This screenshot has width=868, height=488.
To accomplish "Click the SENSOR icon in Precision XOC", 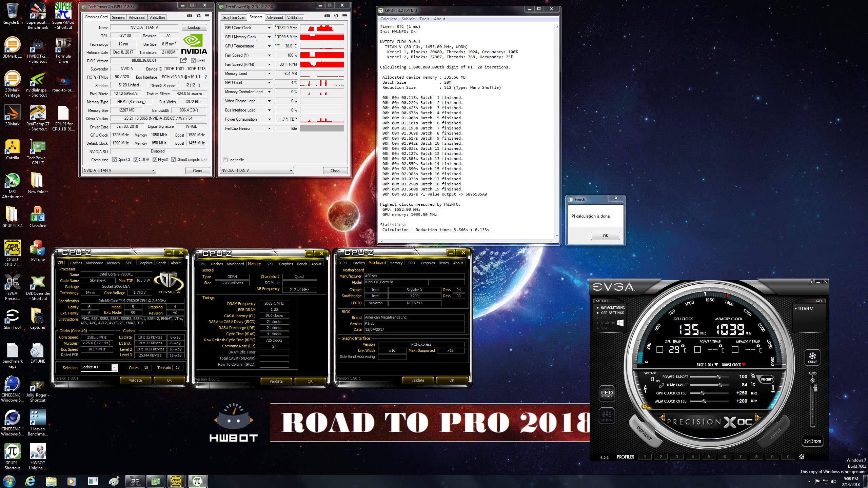I will click(x=607, y=416).
